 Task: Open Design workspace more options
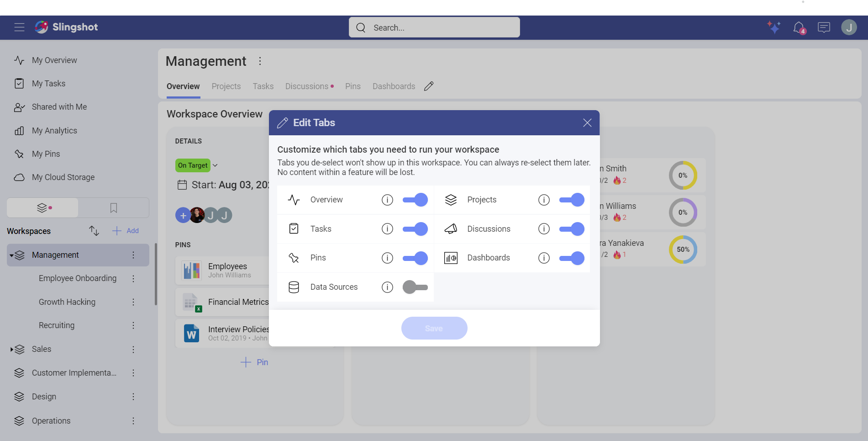tap(133, 397)
